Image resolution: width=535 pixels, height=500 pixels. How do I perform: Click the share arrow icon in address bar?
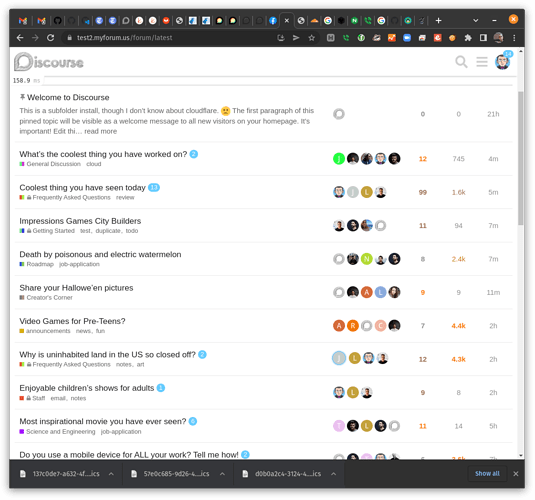[x=296, y=38]
